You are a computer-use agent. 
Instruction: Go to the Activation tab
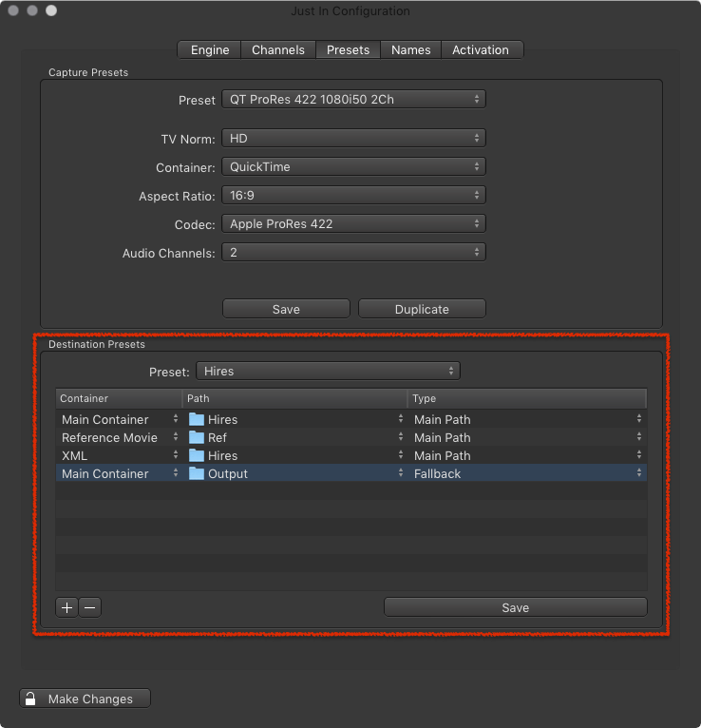tap(481, 49)
